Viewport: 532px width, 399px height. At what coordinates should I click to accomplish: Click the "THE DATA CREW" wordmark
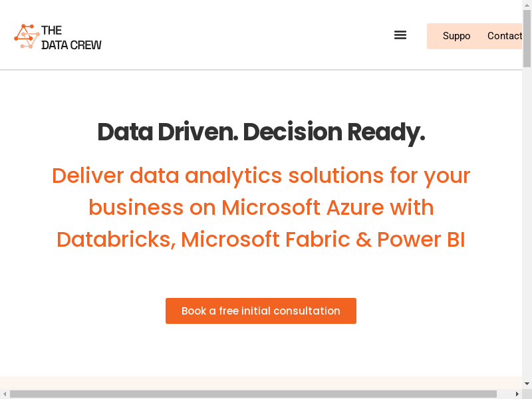click(x=71, y=37)
